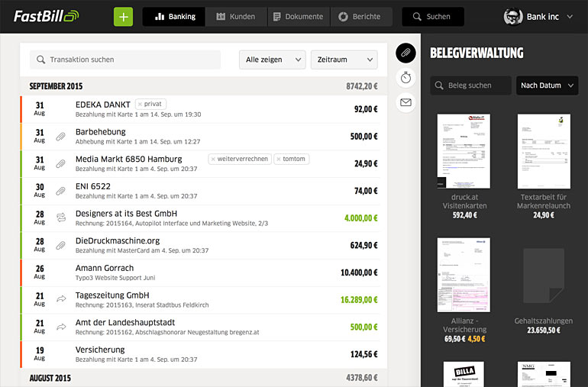Click the green plus add button
Viewport: 588px width, 387px height.
coord(124,17)
